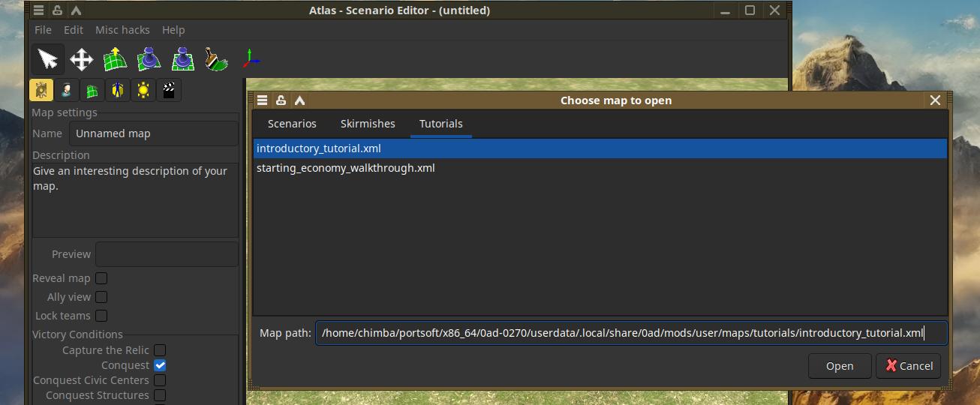Select the Tutorials tab
Viewport: 980px width, 405px height.
441,124
